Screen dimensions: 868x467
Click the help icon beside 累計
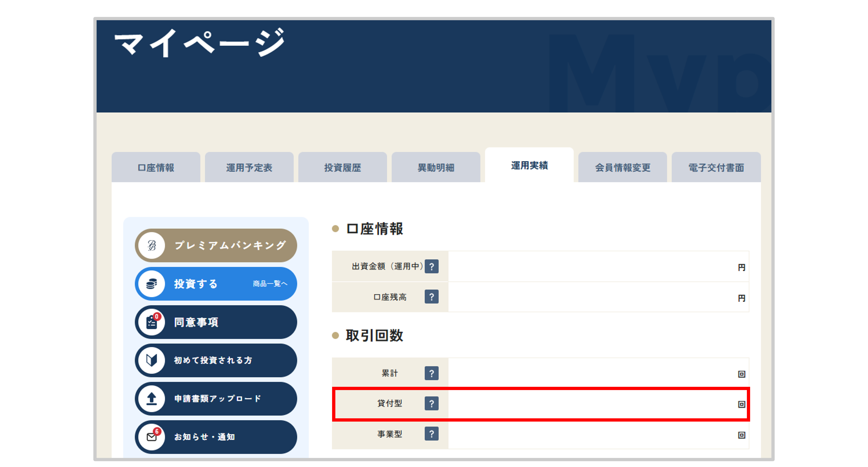tap(431, 373)
